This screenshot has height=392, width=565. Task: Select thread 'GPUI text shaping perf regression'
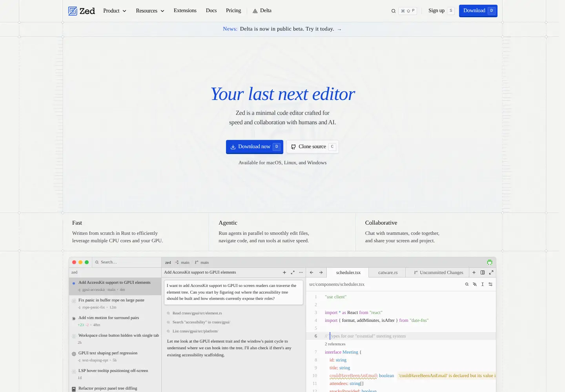pyautogui.click(x=115, y=357)
